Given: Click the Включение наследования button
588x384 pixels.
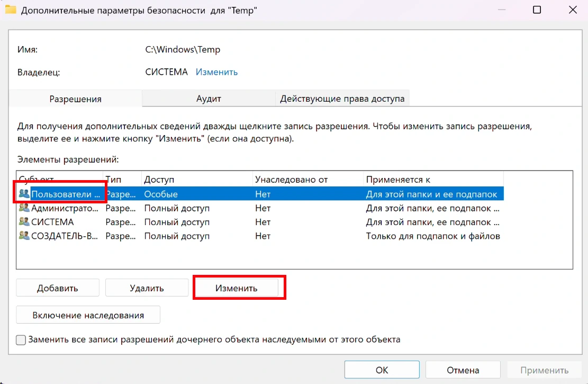Looking at the screenshot, I should tap(88, 315).
